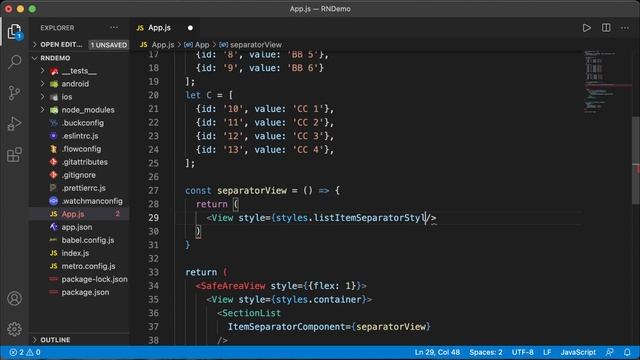The image size is (640, 360).
Task: Click ItemSeparatorComponent in the code
Action: click(286, 327)
